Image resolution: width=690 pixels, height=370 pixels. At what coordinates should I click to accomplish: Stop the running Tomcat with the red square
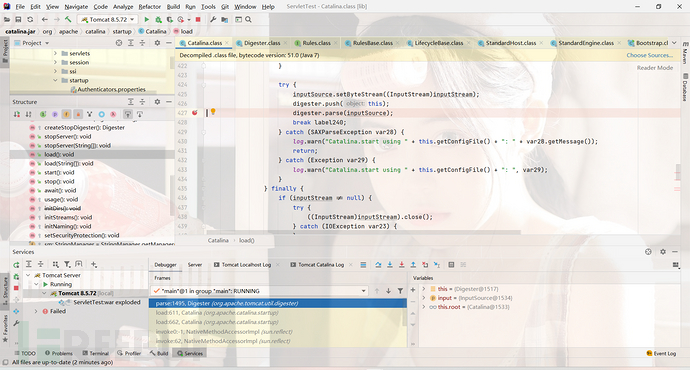pyautogui.click(x=198, y=19)
